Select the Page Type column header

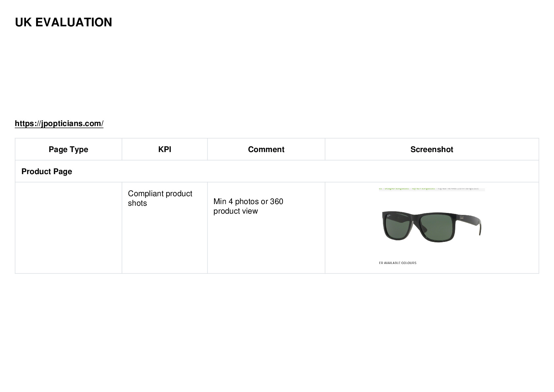click(68, 149)
